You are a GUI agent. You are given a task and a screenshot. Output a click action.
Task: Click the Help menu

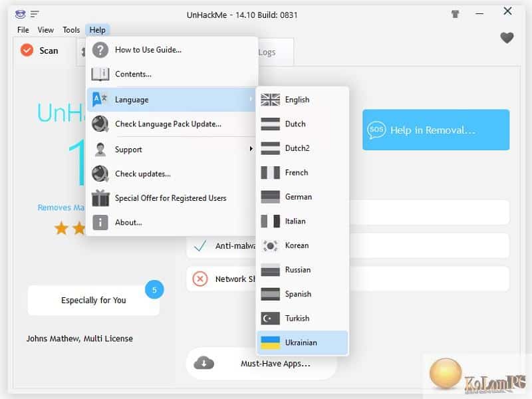(x=97, y=30)
